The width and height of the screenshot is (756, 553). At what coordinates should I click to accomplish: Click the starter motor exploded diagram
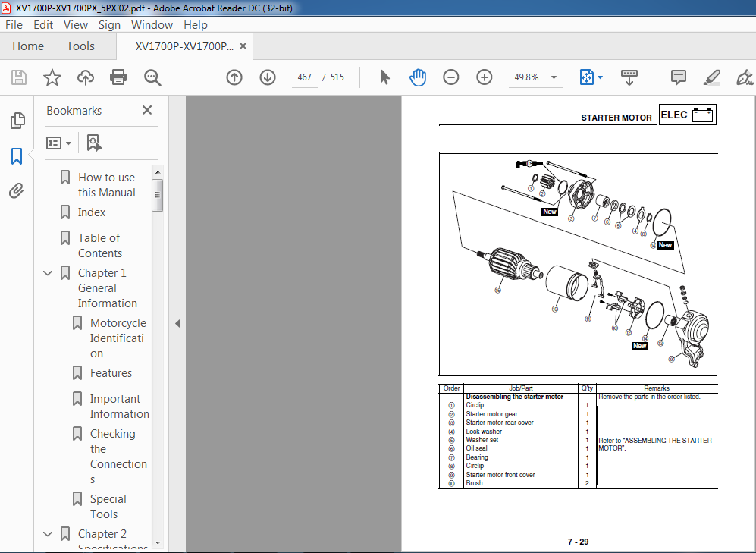(578, 265)
